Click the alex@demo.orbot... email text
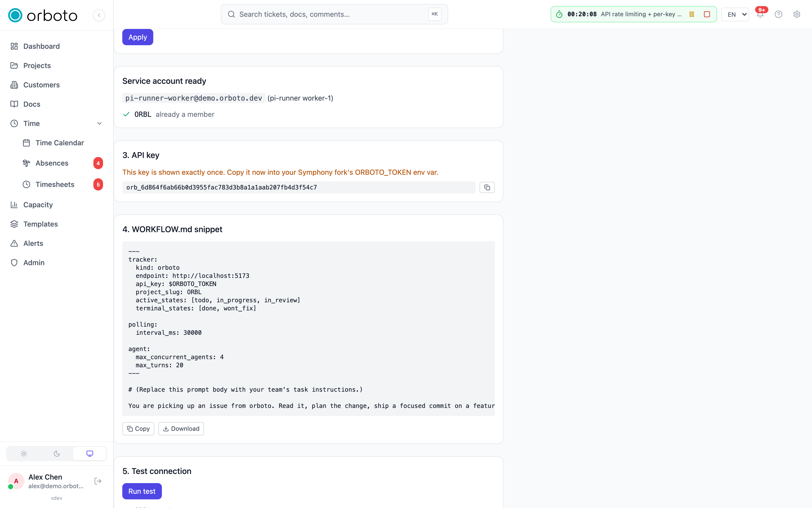 point(56,486)
